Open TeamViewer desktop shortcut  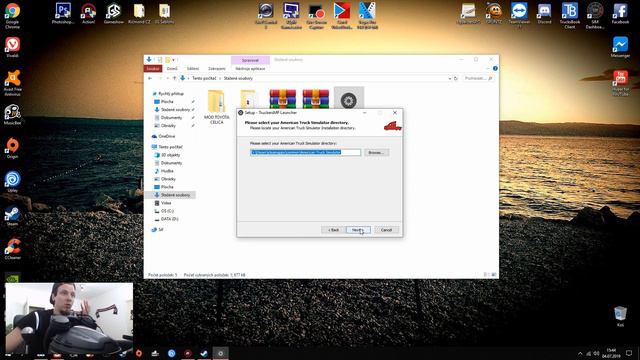tap(519, 16)
